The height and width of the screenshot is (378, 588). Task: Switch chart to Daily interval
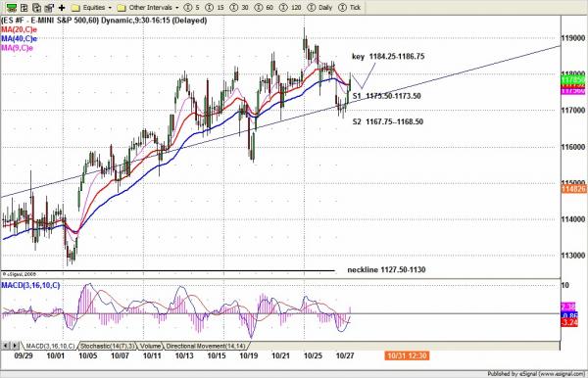(x=319, y=7)
